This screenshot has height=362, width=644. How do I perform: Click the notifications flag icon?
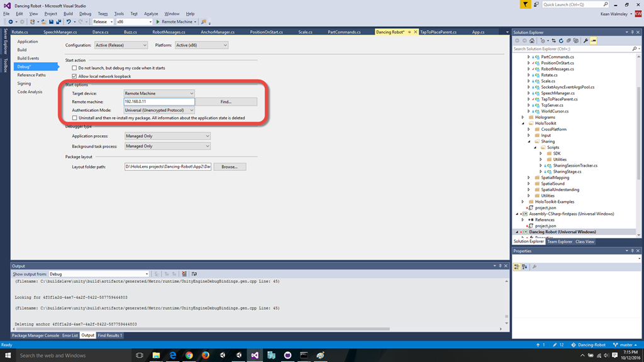(x=525, y=4)
